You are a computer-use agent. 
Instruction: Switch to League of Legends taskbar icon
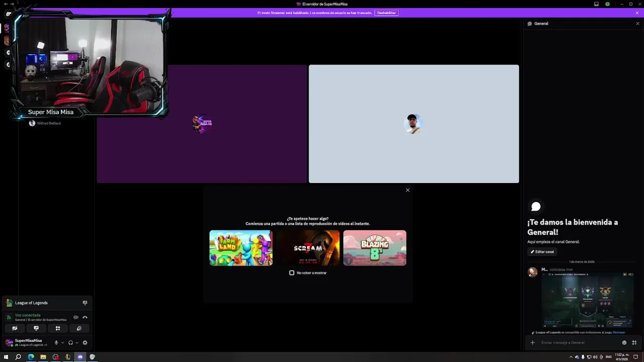pos(67,357)
